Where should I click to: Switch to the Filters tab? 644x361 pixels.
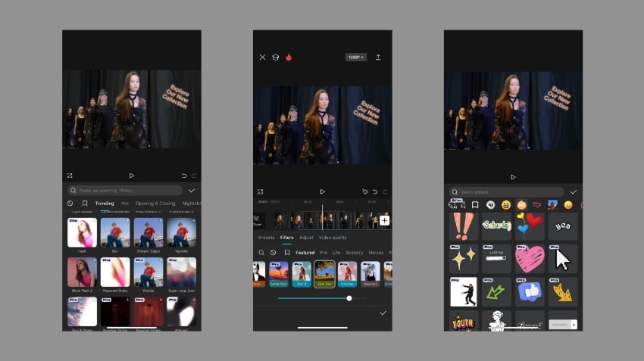[286, 238]
